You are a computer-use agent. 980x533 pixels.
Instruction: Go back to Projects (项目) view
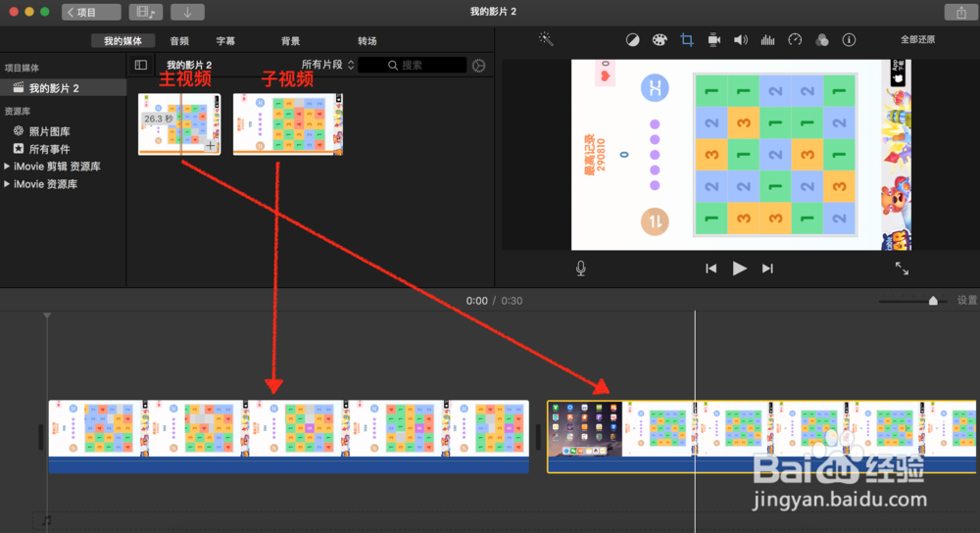[91, 12]
